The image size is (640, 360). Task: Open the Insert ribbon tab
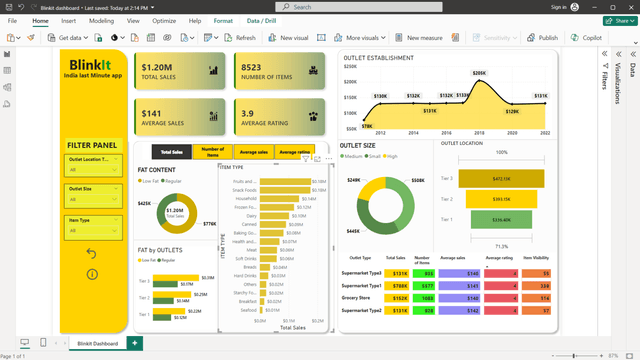coord(68,21)
